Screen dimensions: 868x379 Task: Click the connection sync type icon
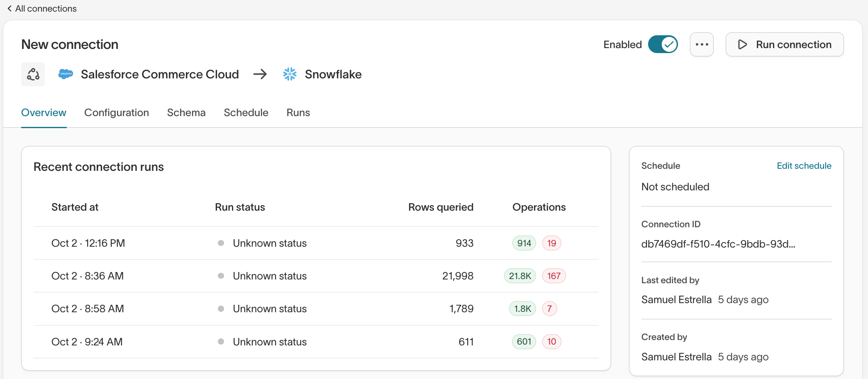point(33,74)
